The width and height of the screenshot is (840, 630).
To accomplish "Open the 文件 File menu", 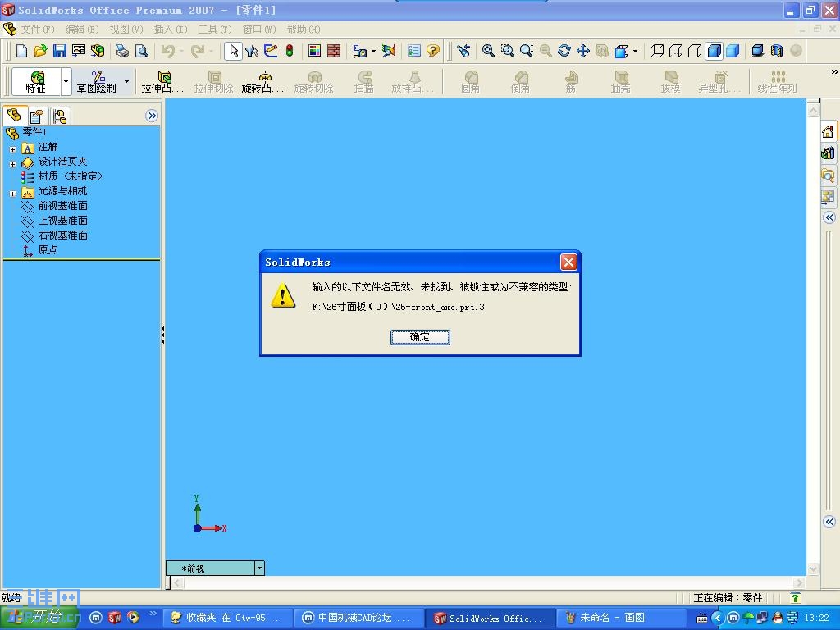I will click(38, 30).
